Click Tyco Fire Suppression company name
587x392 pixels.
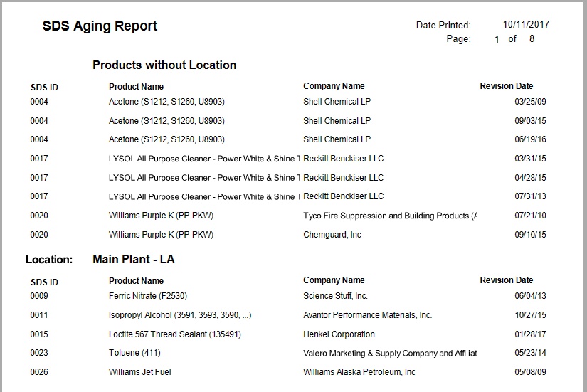tap(390, 216)
